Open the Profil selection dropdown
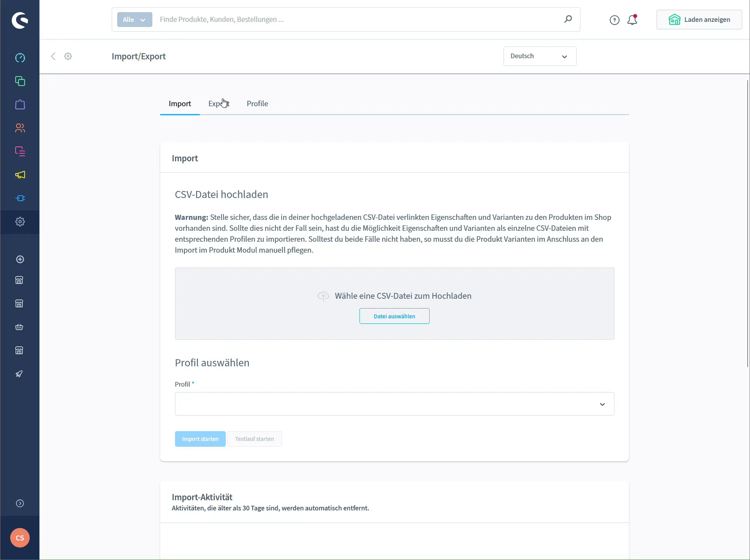Viewport: 750px width, 560px height. 394,404
